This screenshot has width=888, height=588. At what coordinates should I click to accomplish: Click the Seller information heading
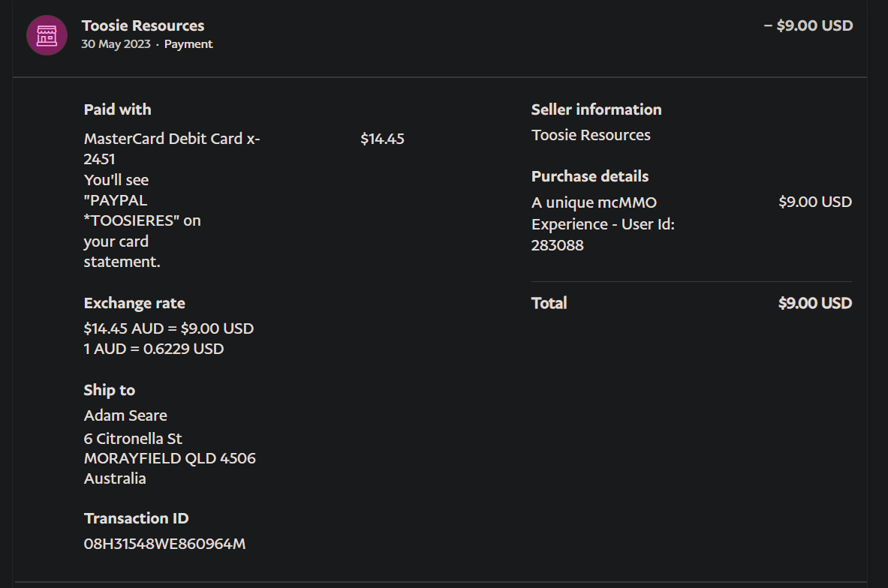597,109
